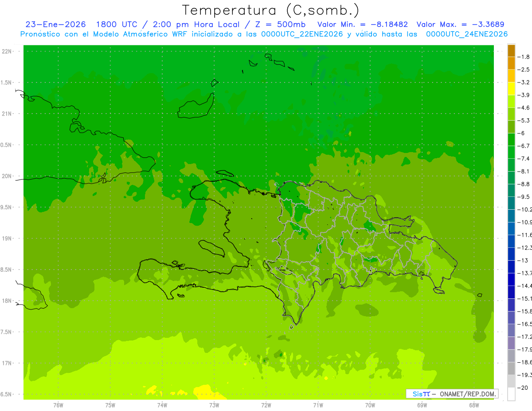Click the '69W' longitude label
This screenshot has width=532, height=411.
pyautogui.click(x=422, y=405)
